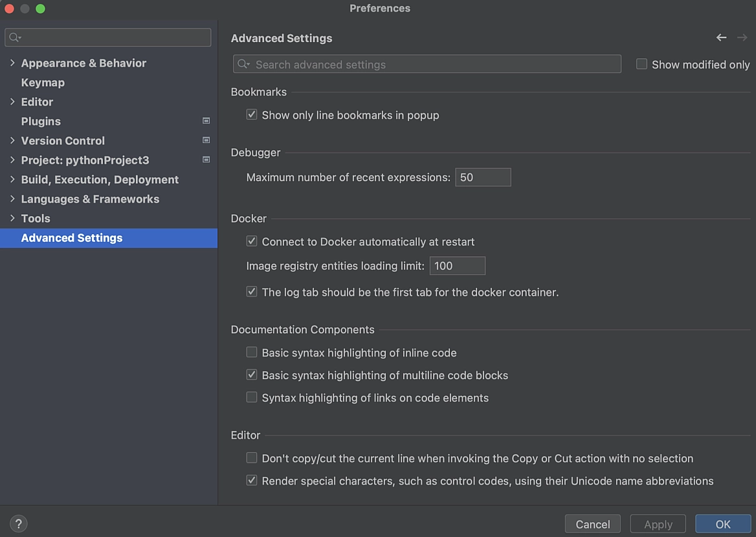Enable Syntax highlighting of links on code elements
The width and height of the screenshot is (756, 537).
click(x=252, y=397)
